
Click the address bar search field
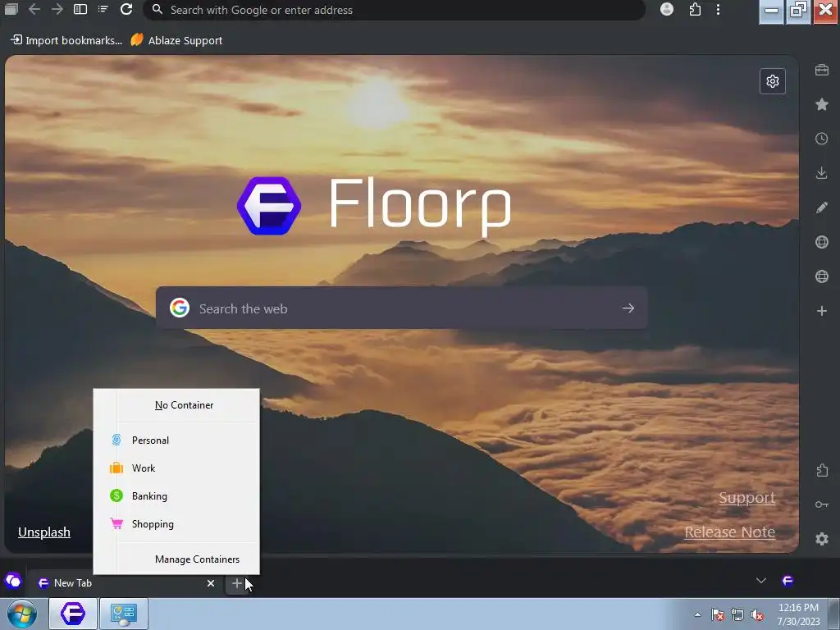pos(395,10)
